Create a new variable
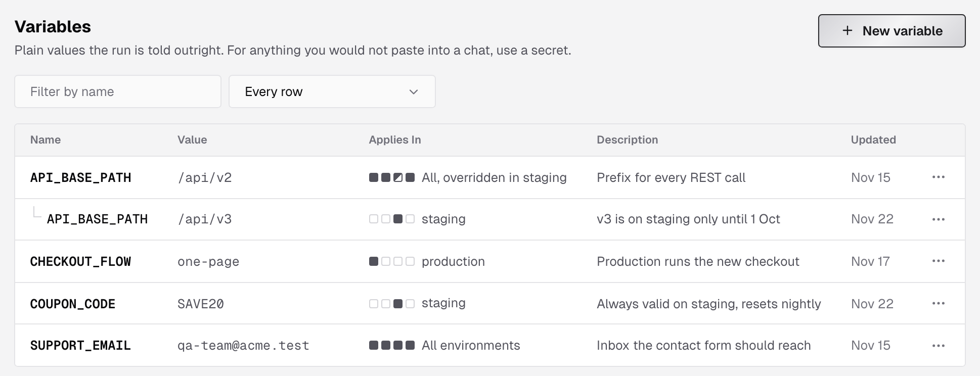 pos(892,31)
